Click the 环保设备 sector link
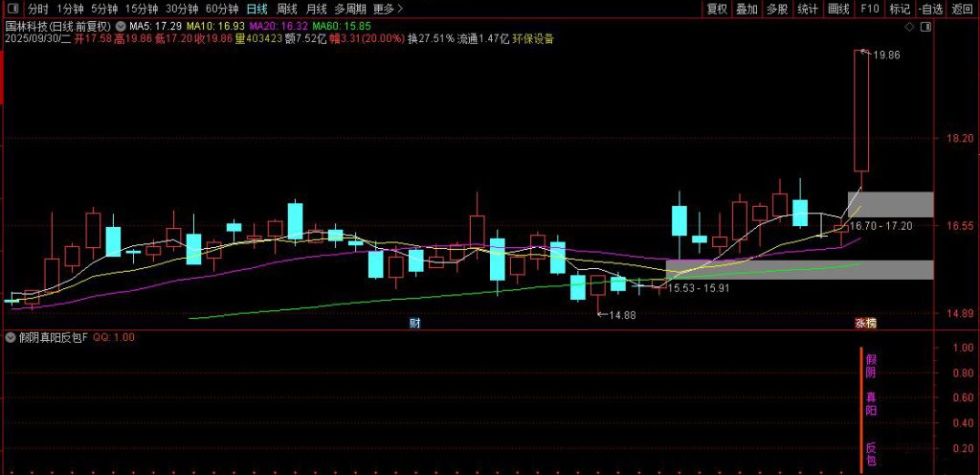The image size is (980, 475). [533, 38]
